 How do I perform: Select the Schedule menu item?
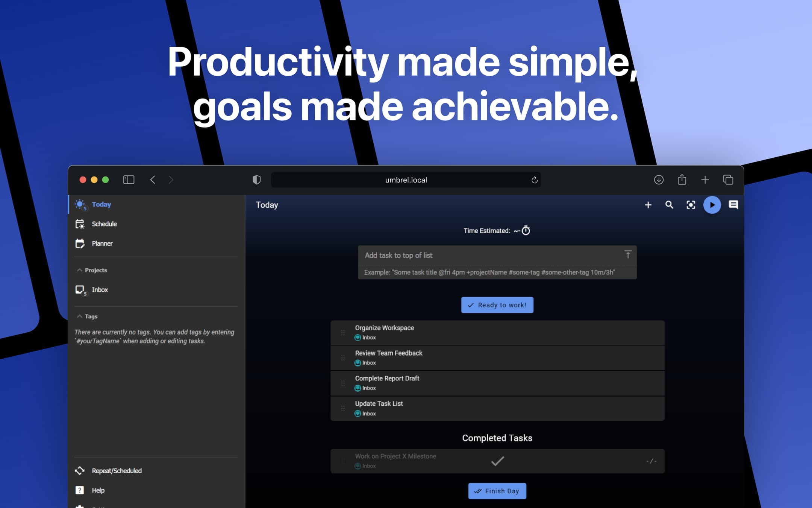pyautogui.click(x=104, y=224)
